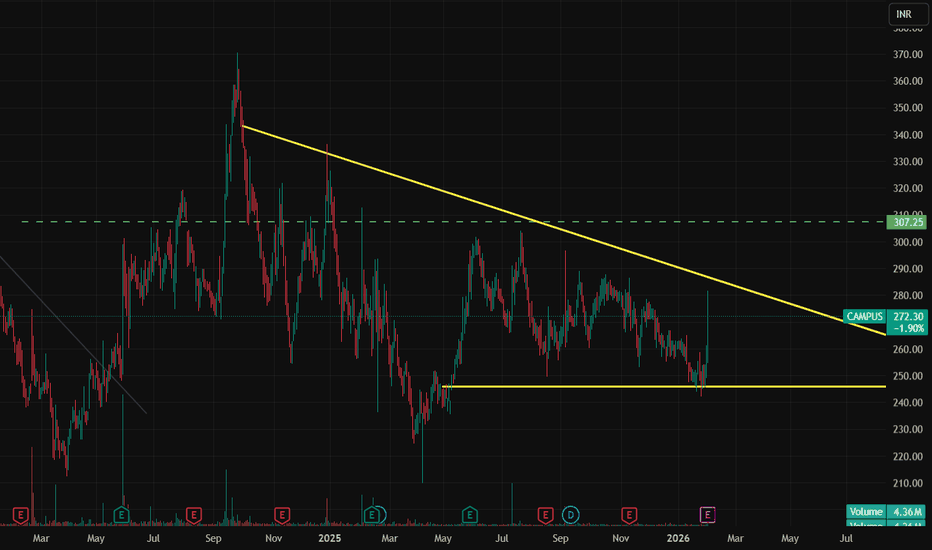Click the red earnings marker left of Sep 2025
This screenshot has width=932, height=550.
546,515
